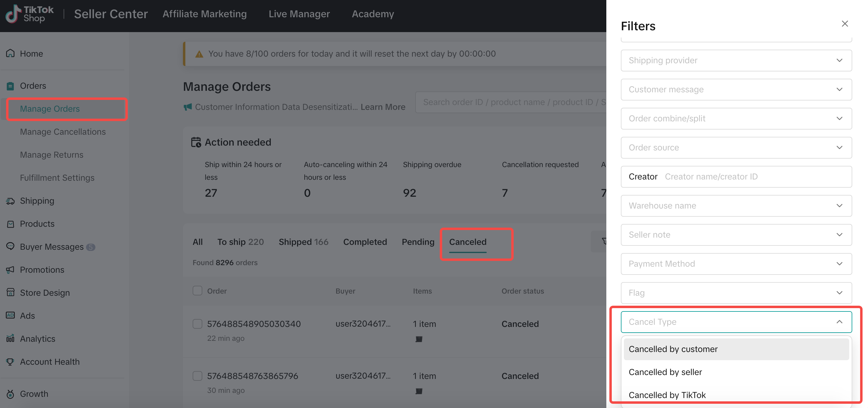868x408 pixels.
Task: Click the Account Health trophy icon
Action: (x=10, y=362)
